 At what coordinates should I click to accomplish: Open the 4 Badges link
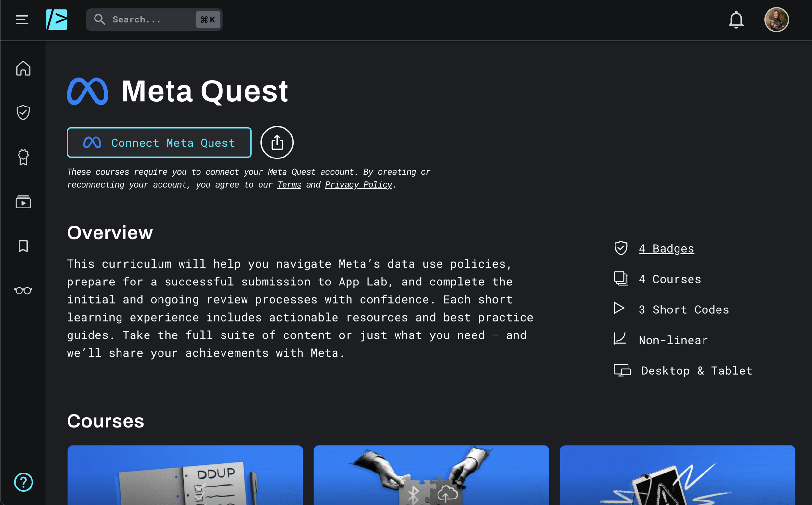point(666,248)
